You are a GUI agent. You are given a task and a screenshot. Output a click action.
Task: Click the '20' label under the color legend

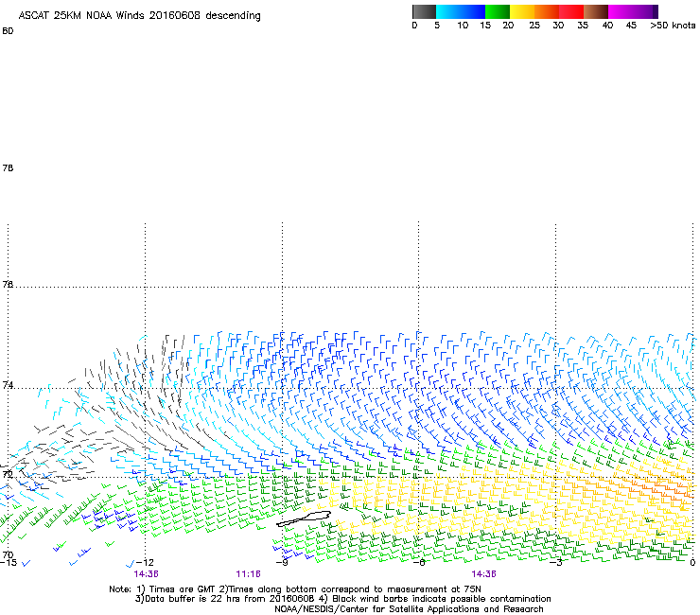click(508, 26)
